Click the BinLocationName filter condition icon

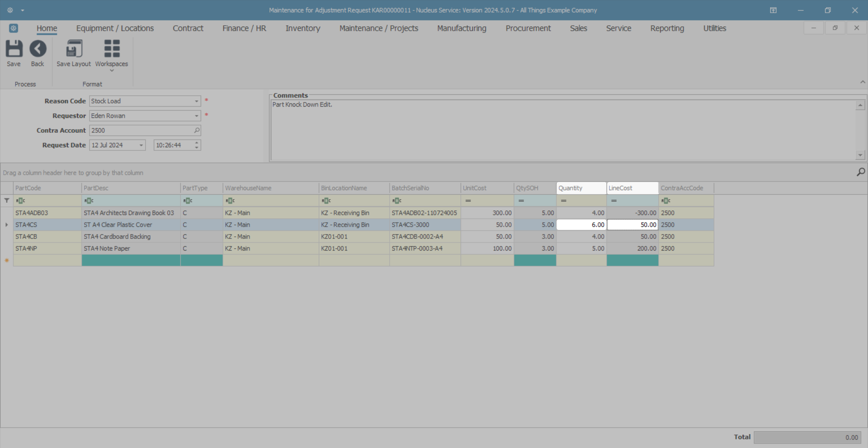point(326,201)
